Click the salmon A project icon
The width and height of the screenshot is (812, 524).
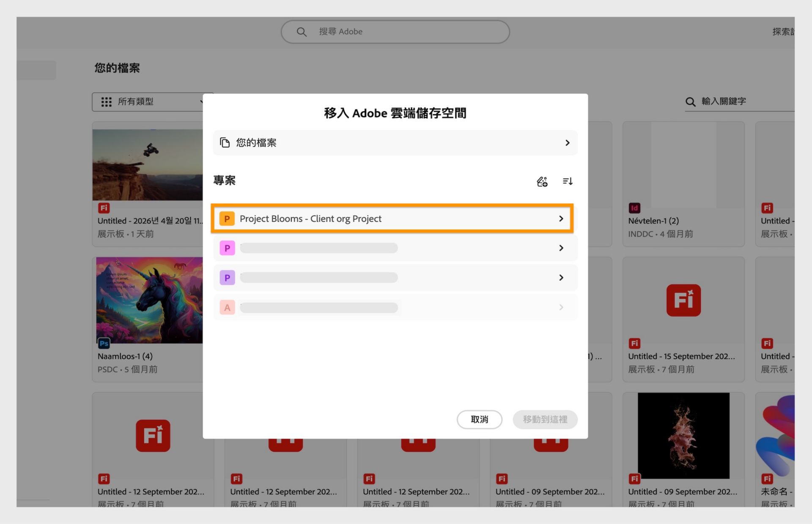tap(227, 307)
